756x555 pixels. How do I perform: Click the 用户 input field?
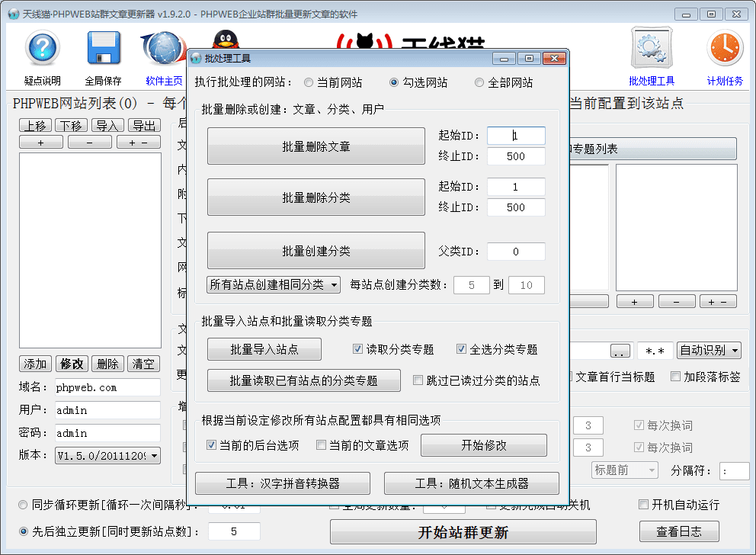pyautogui.click(x=107, y=410)
